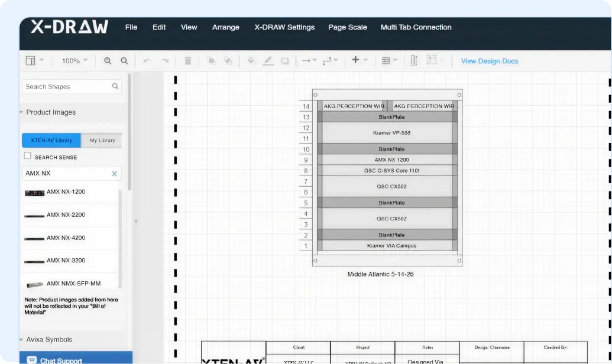Open the File menu
The width and height of the screenshot is (612, 364).
131,27
